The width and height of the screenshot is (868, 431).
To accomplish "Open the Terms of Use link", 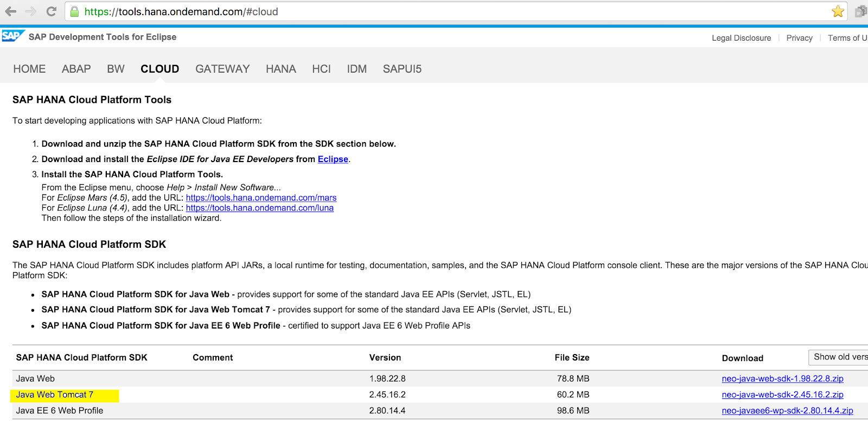I will [x=848, y=38].
